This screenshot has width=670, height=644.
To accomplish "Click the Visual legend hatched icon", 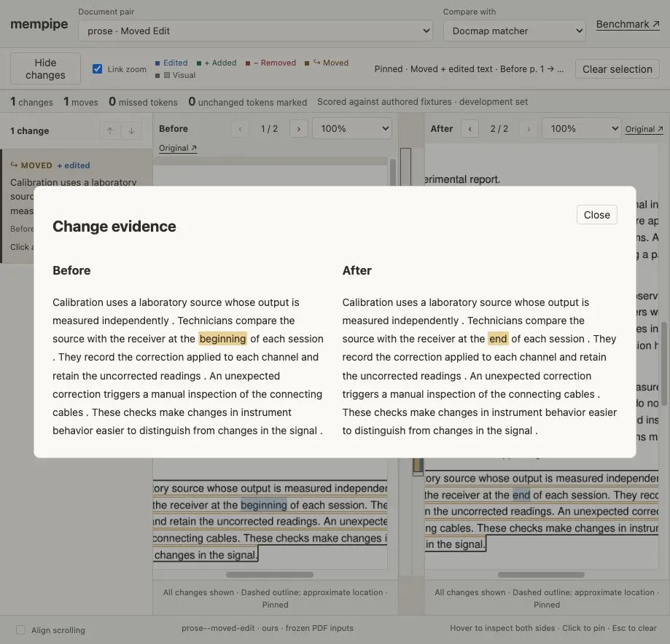I will tap(167, 75).
